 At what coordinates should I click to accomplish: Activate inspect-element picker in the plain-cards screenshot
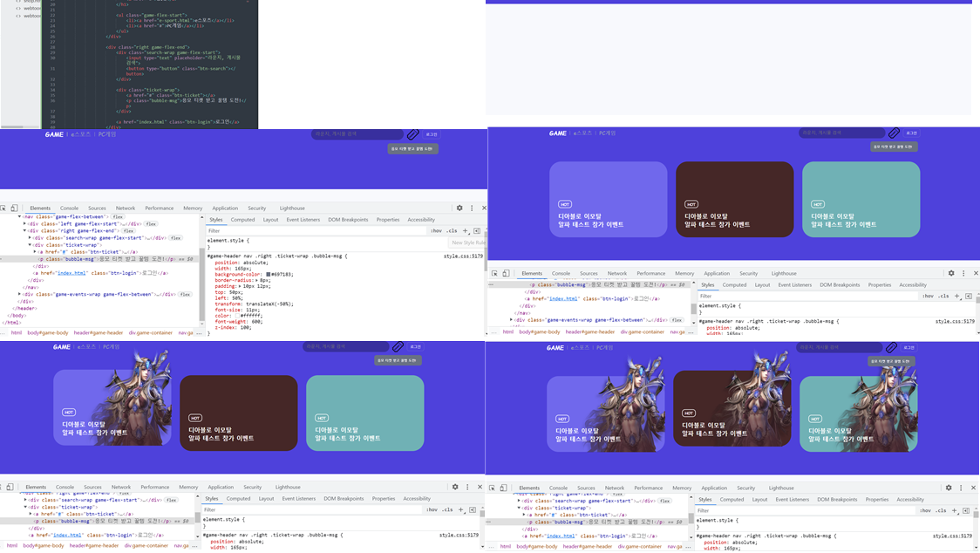(494, 273)
